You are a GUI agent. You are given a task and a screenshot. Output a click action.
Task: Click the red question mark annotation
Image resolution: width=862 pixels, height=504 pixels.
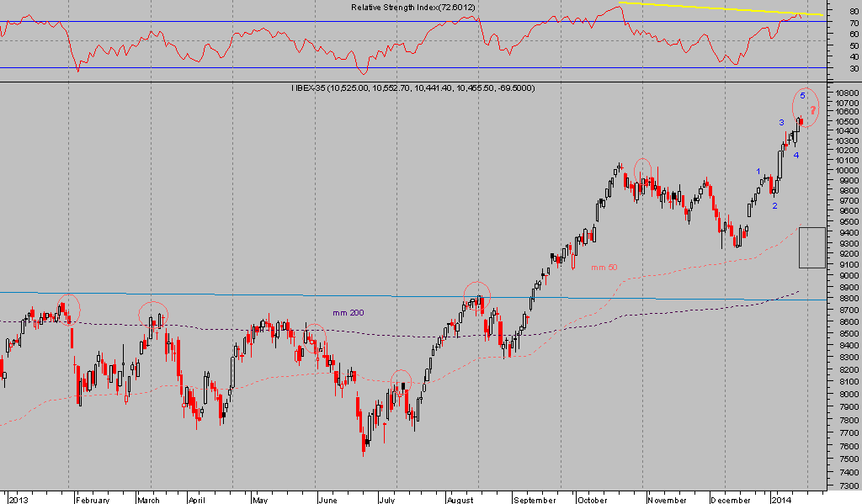813,110
